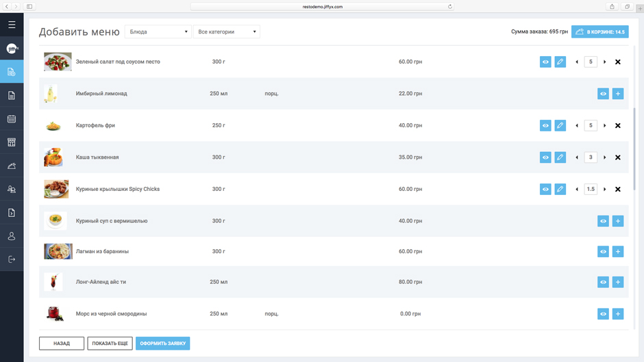Open the user profile sidebar icon
The width and height of the screenshot is (644, 362).
pos(12,236)
